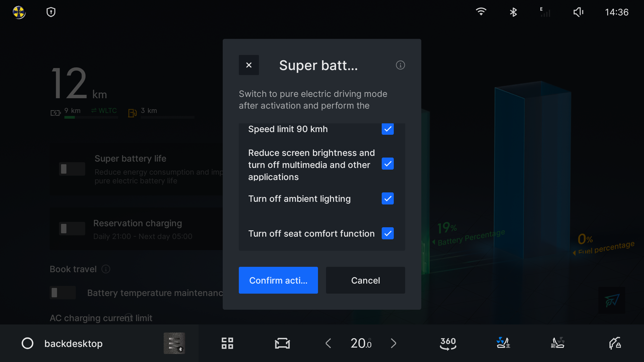644x362 pixels.
Task: Close the Super battery dialog
Action: coord(249,65)
